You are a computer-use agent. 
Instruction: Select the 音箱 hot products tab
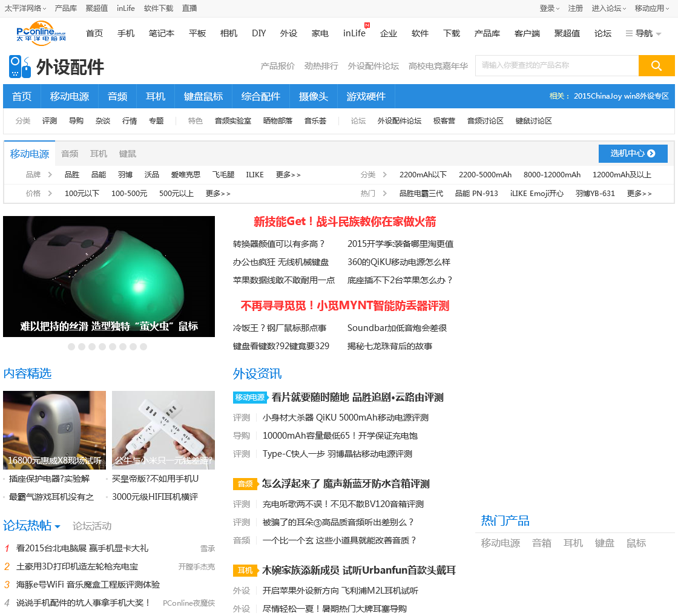coord(541,543)
